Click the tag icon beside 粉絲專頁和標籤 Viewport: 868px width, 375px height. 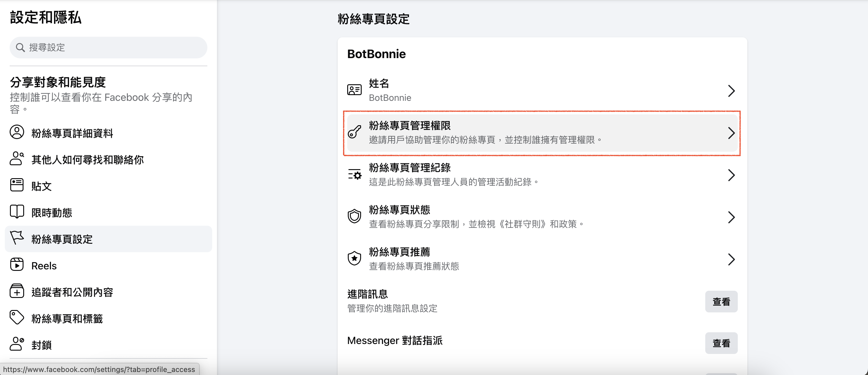[17, 318]
